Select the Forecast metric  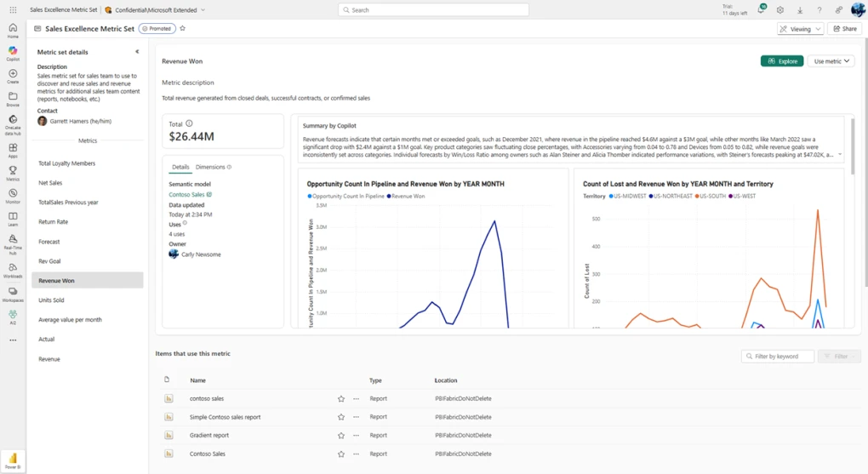88,242
